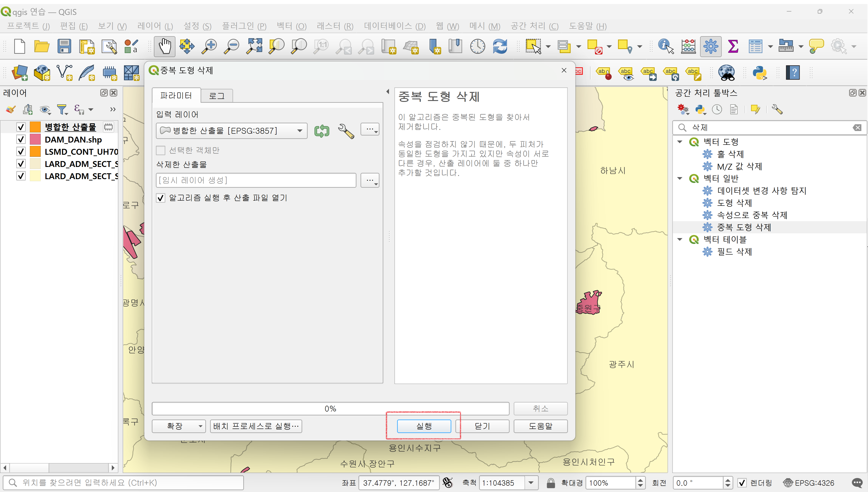This screenshot has height=492, width=868.
Task: Click the 닫기 button
Action: tap(482, 426)
